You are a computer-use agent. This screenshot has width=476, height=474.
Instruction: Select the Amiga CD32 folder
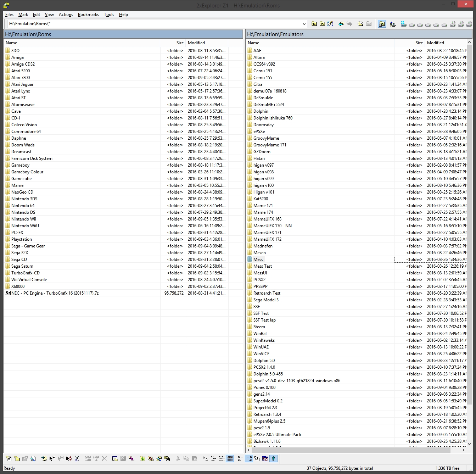(23, 64)
